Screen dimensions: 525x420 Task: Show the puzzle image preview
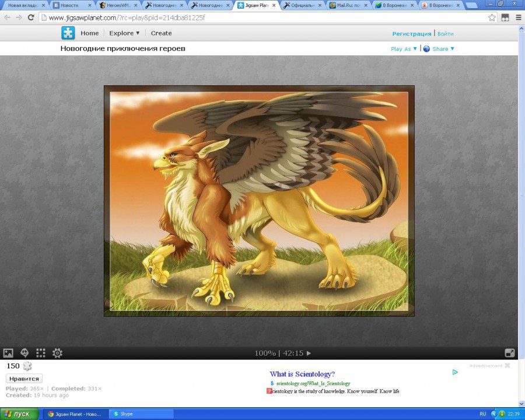8,353
